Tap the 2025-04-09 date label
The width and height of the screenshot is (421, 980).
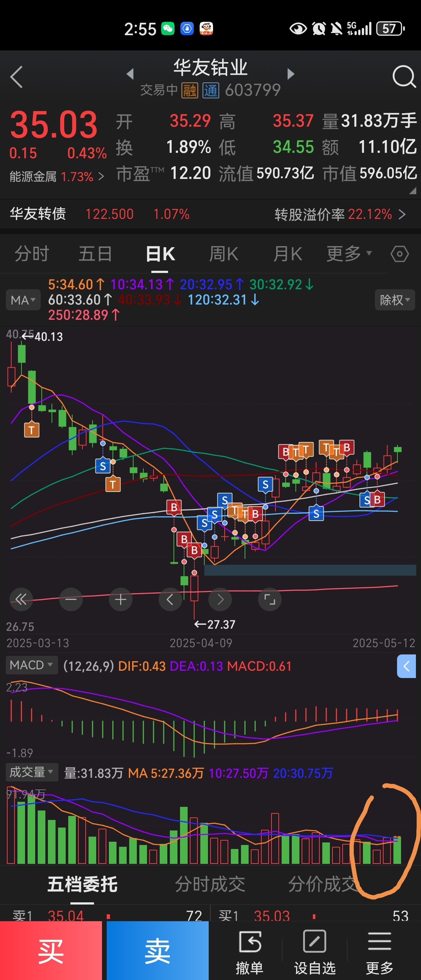tap(201, 643)
